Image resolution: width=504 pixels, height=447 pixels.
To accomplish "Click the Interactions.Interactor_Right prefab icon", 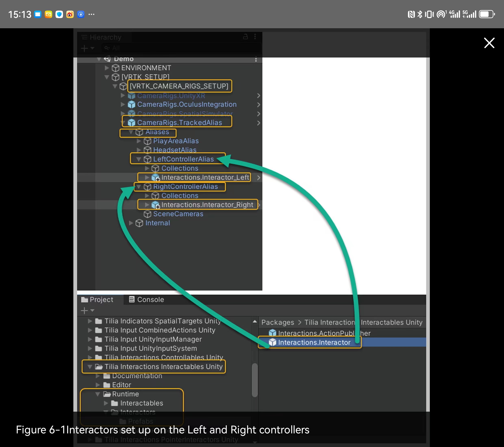I will (155, 205).
